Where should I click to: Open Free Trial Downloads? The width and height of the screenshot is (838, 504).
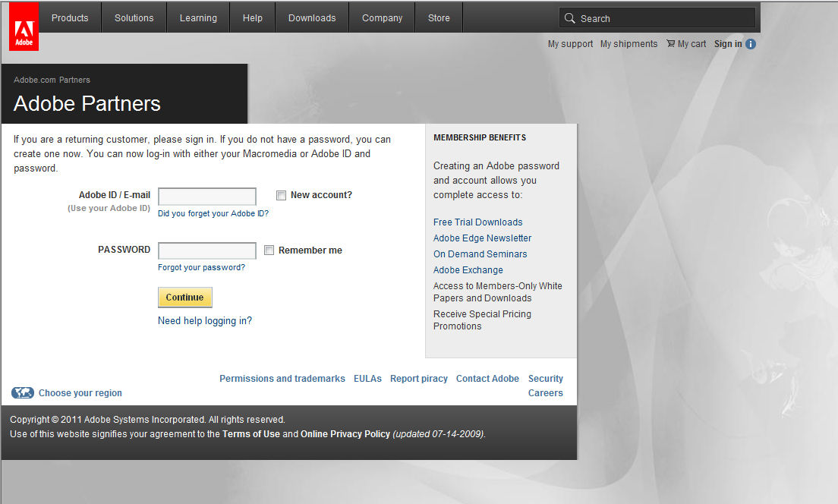pos(477,222)
